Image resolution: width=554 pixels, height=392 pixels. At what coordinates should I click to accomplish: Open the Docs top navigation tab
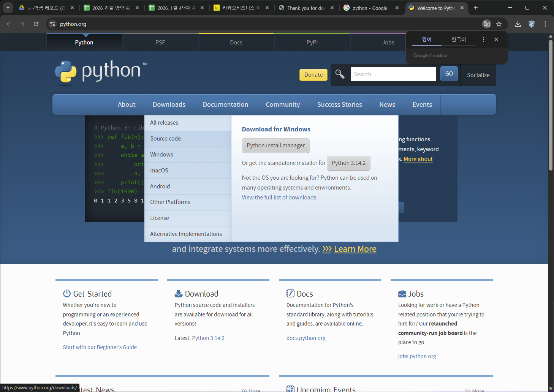coord(236,43)
